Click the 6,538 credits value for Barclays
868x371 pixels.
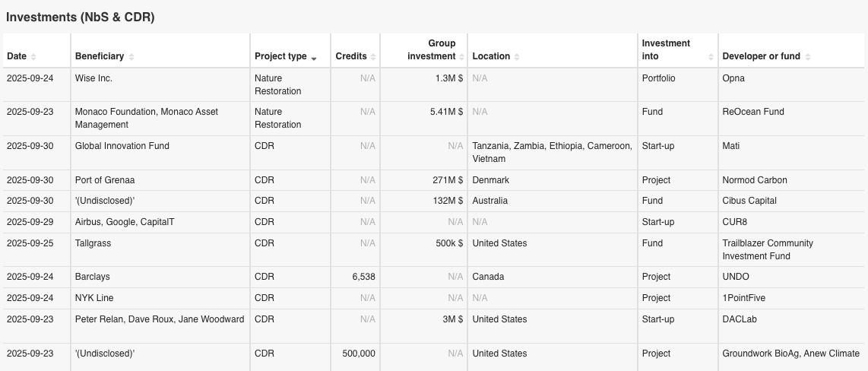point(363,277)
